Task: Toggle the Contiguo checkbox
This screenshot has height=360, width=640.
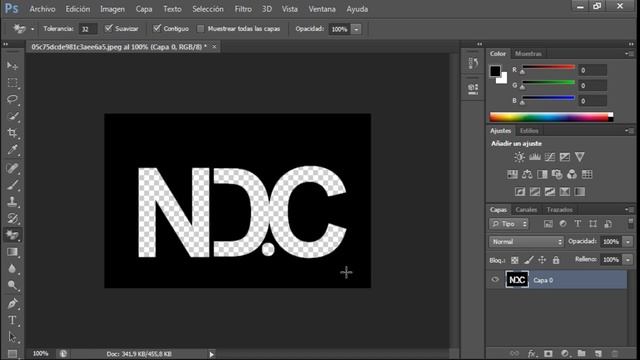Action: click(x=157, y=28)
